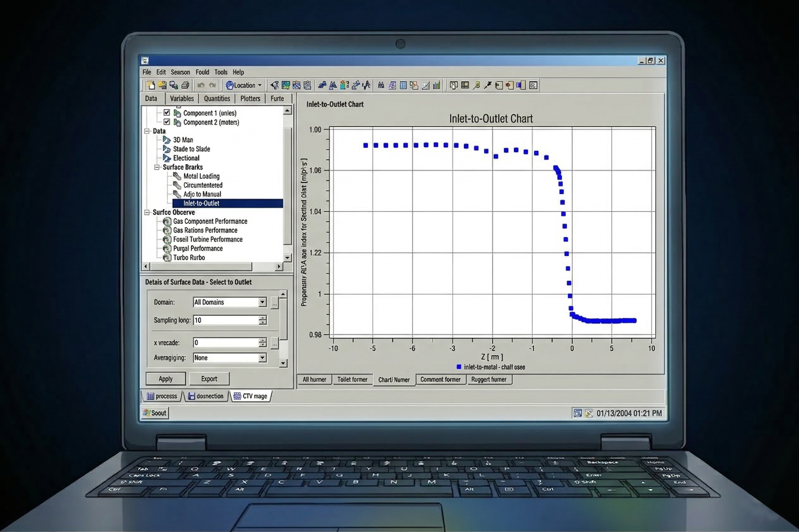This screenshot has width=799, height=532.
Task: Open the Tools menu
Action: (221, 72)
